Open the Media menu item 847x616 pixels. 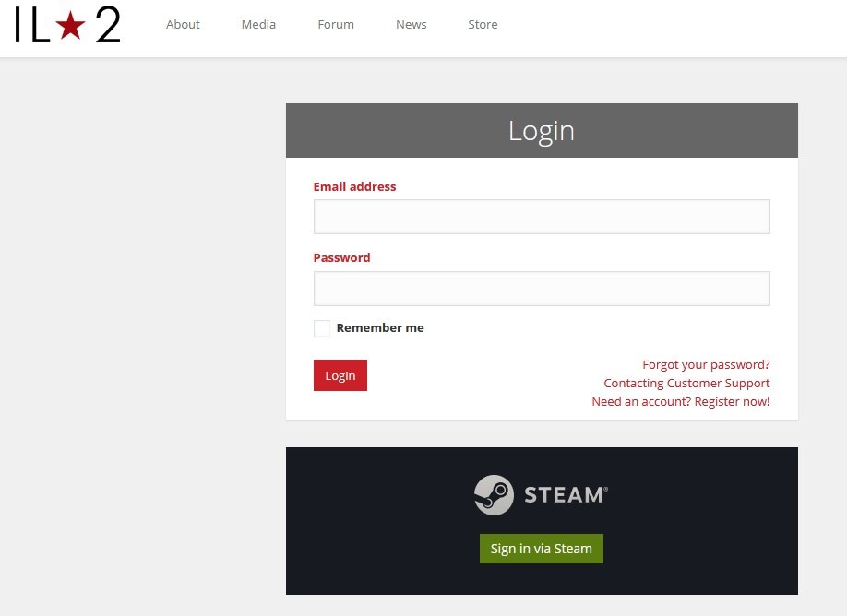(258, 24)
